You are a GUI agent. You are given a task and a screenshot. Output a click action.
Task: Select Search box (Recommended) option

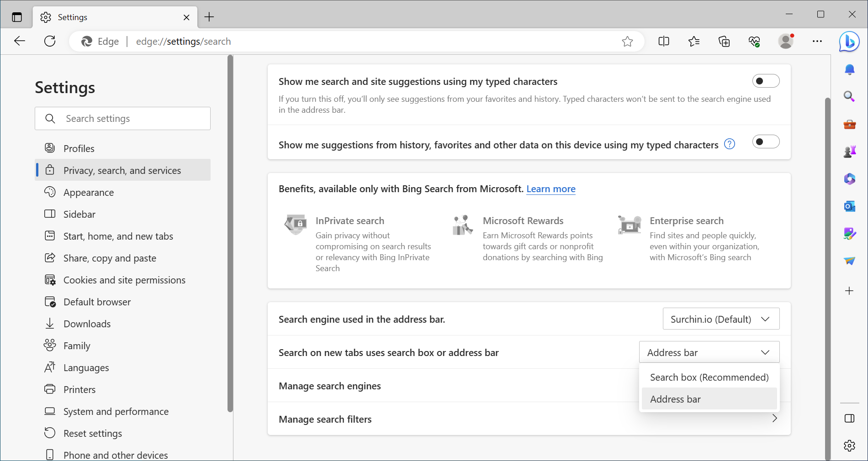pyautogui.click(x=709, y=377)
